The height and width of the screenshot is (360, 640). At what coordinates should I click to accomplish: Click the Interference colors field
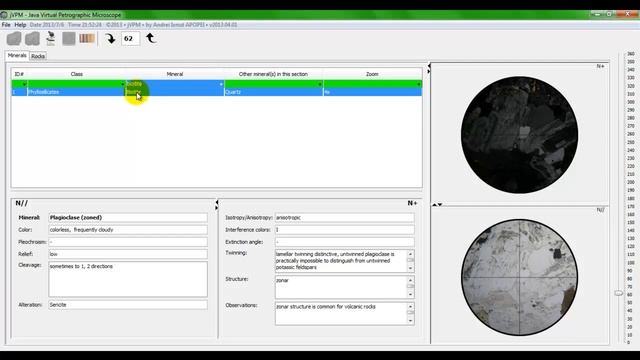[344, 230]
